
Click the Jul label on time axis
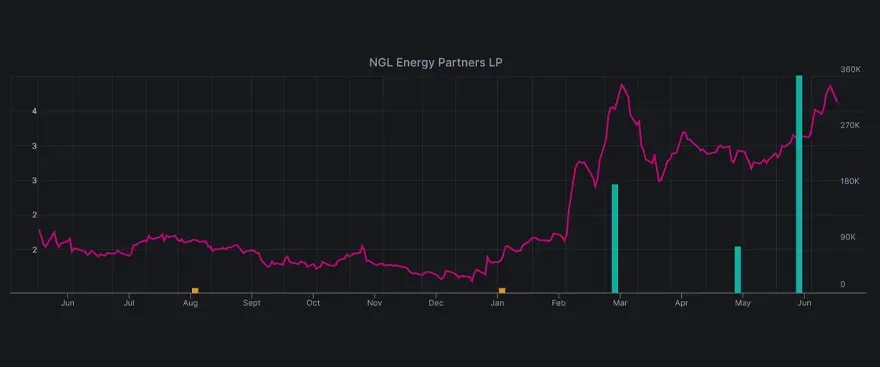click(x=129, y=303)
